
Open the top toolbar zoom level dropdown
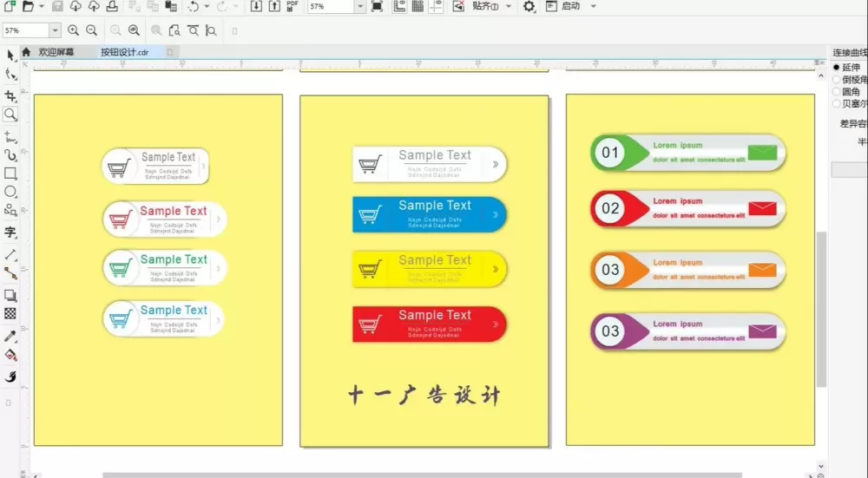coord(360,6)
